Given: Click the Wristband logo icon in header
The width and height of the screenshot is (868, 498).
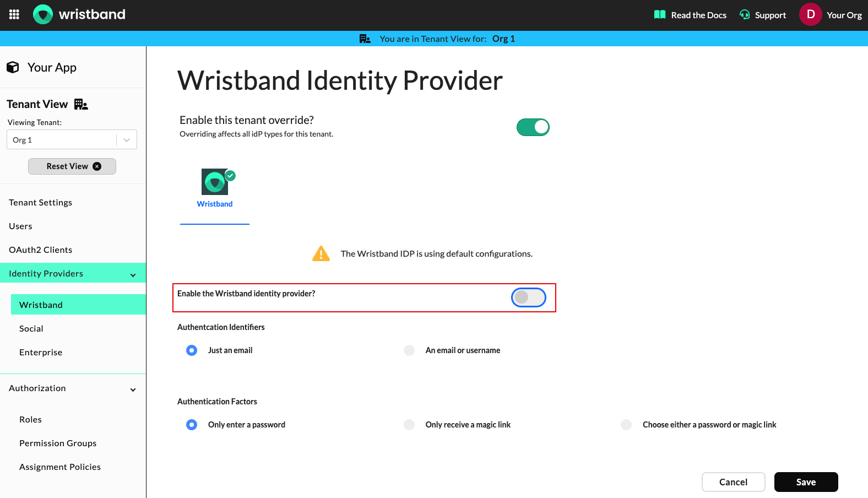Looking at the screenshot, I should pos(43,14).
